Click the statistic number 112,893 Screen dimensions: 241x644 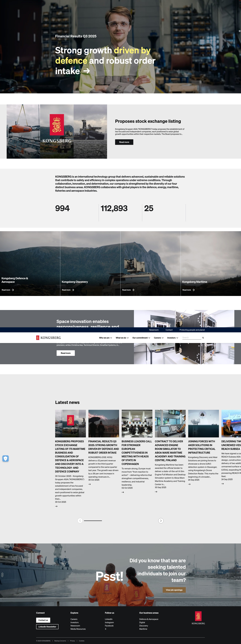pos(114,208)
